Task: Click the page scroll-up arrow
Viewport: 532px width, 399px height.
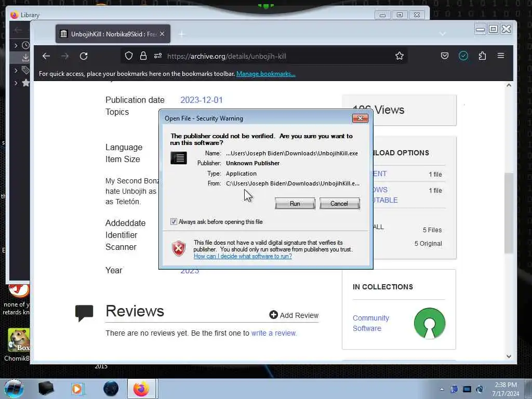Action: (509, 85)
